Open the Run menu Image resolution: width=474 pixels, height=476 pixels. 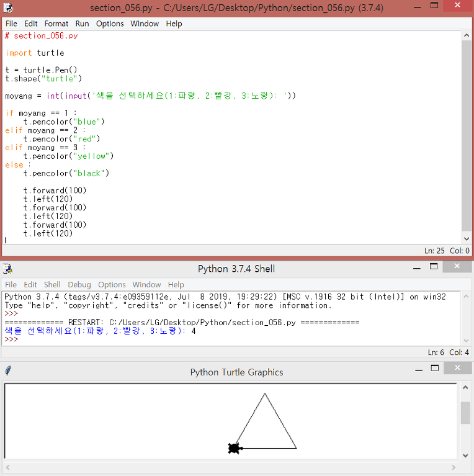(x=82, y=24)
